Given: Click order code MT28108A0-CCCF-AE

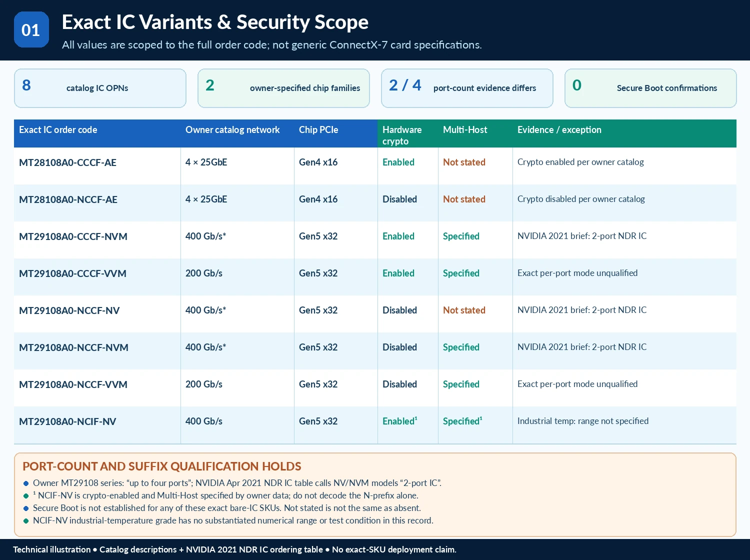Looking at the screenshot, I should 67,162.
